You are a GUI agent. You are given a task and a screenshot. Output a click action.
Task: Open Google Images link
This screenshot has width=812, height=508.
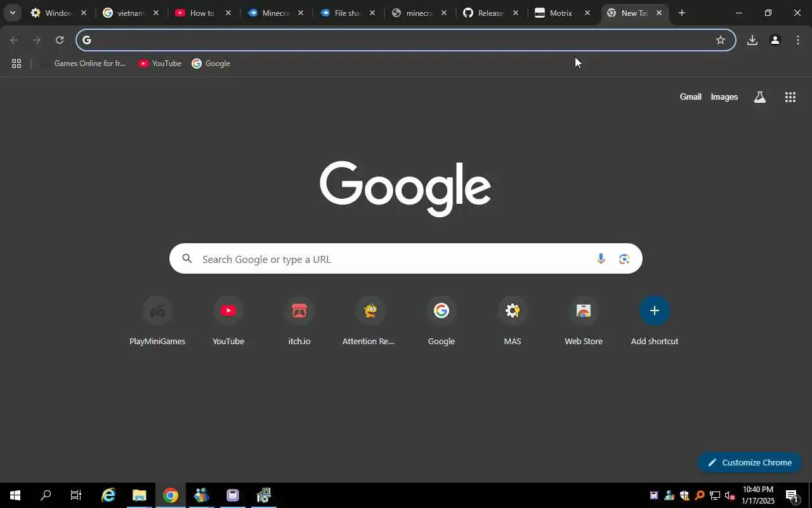pos(724,97)
